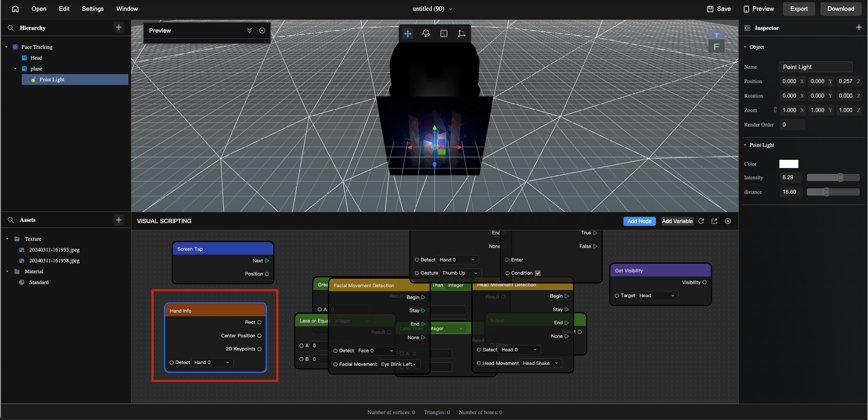This screenshot has width=868, height=420.
Task: Select the move/translate gizmo tool
Action: (408, 33)
